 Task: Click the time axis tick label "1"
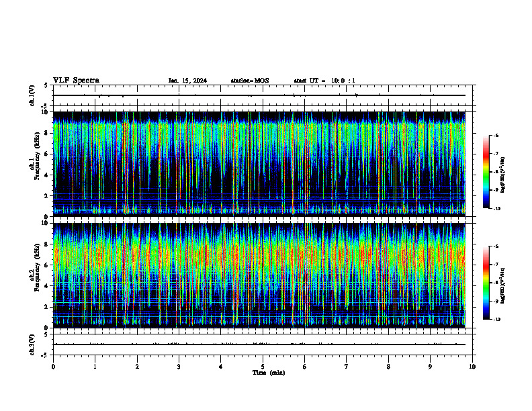tap(95, 367)
